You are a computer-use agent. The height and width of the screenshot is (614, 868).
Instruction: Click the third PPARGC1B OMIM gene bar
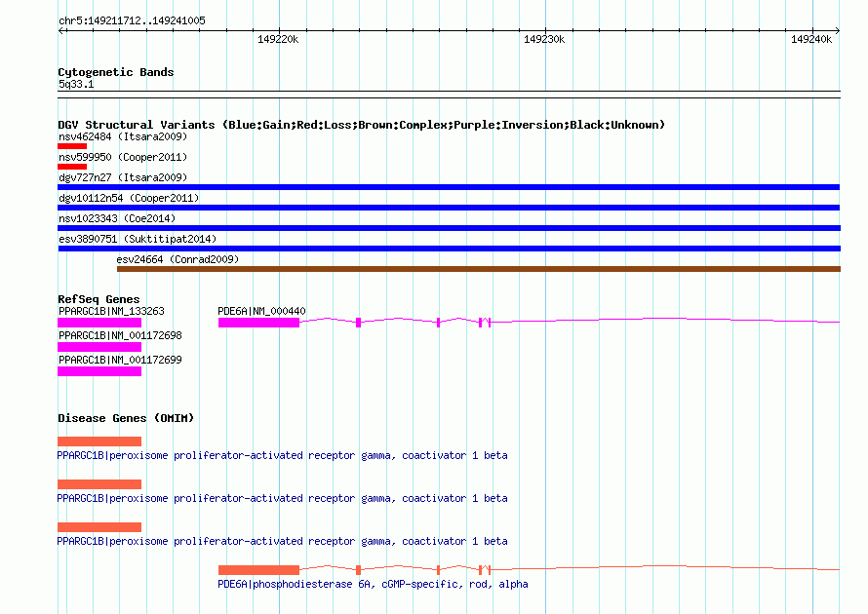pyautogui.click(x=99, y=527)
